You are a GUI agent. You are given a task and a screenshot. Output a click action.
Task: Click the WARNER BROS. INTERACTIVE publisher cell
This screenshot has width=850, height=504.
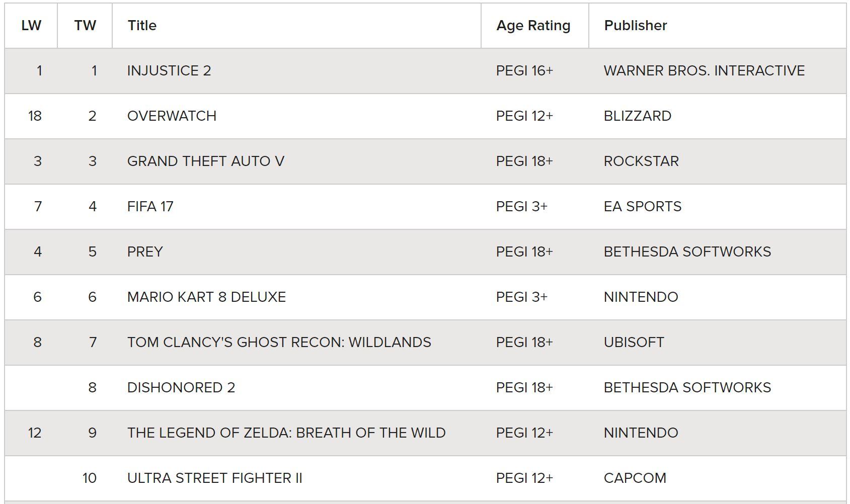pyautogui.click(x=704, y=71)
